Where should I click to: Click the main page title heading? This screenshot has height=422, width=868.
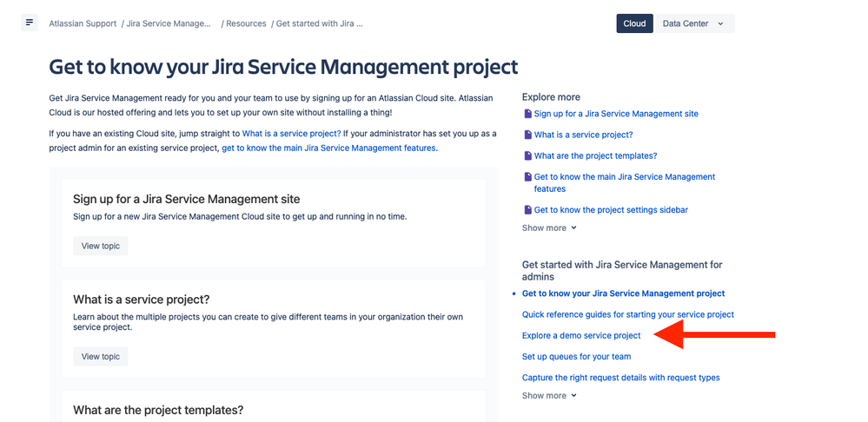pyautogui.click(x=283, y=67)
